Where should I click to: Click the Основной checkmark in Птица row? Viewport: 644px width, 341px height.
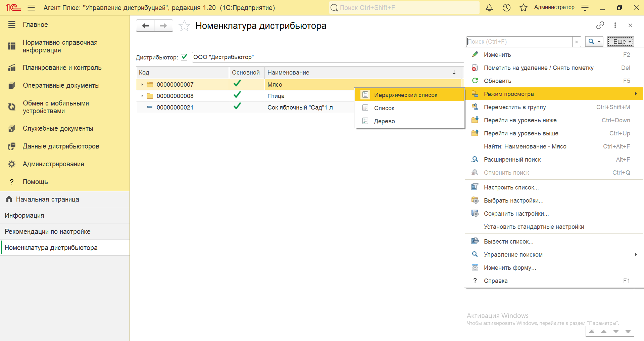pyautogui.click(x=237, y=95)
